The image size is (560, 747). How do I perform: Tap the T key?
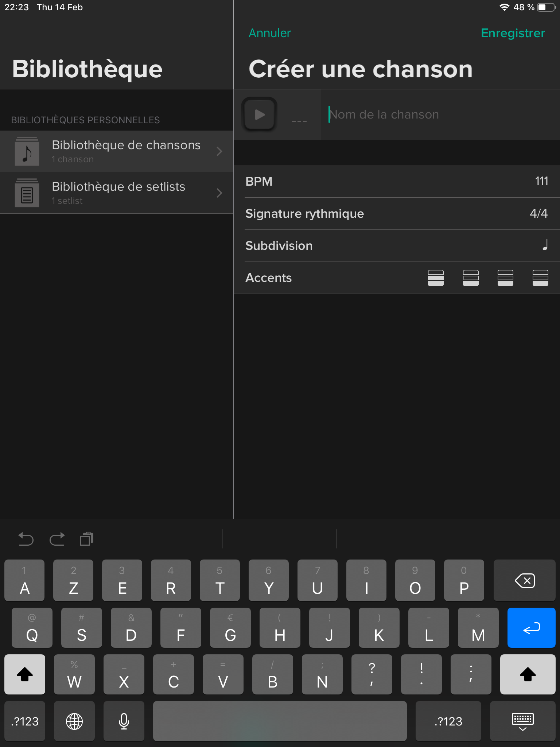(x=220, y=580)
